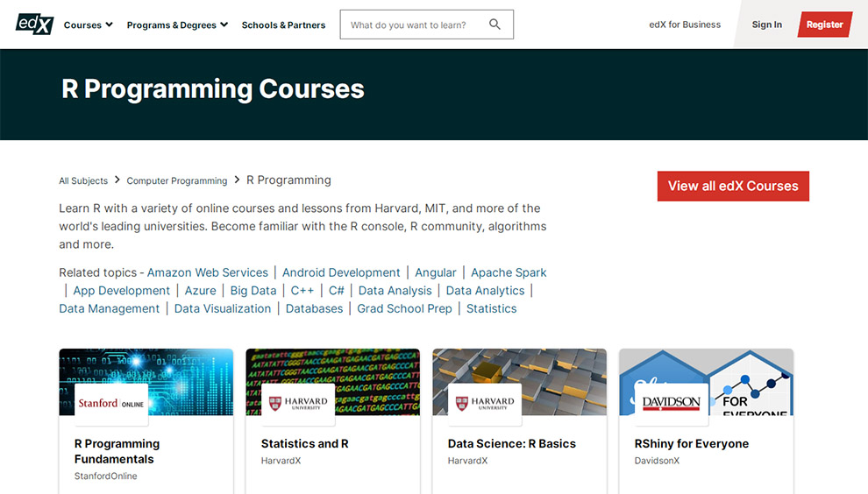Click Sign In
Viewport: 868px width, 494px height.
tap(766, 25)
